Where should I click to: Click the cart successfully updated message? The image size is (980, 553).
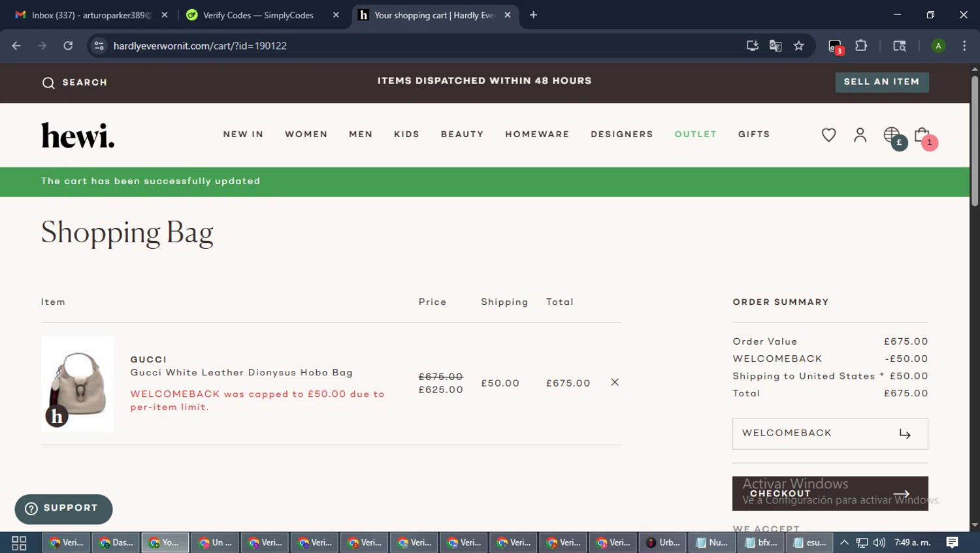click(151, 182)
